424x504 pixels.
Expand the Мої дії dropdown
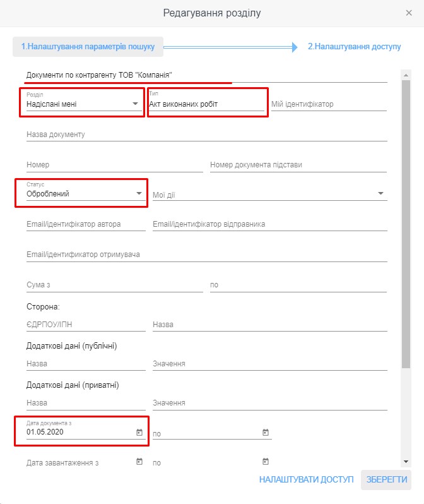pos(381,194)
